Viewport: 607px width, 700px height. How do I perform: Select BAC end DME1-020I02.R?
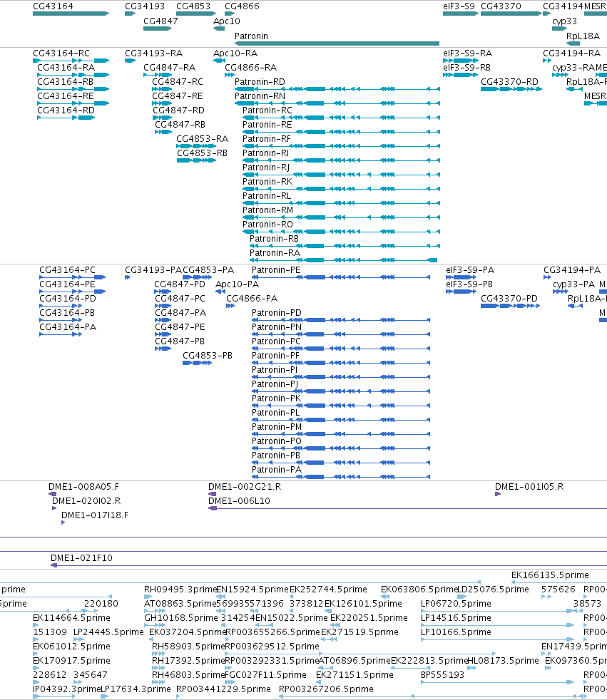[54, 508]
